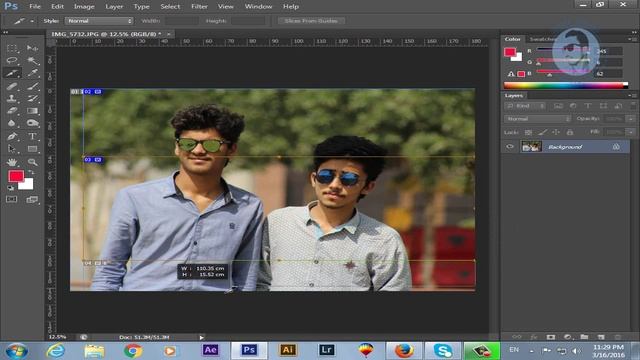Click the B slider in Color panel

(563, 73)
